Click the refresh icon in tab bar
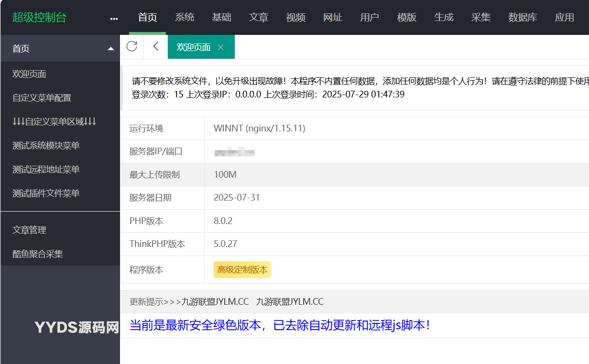The height and width of the screenshot is (364, 589). (132, 46)
